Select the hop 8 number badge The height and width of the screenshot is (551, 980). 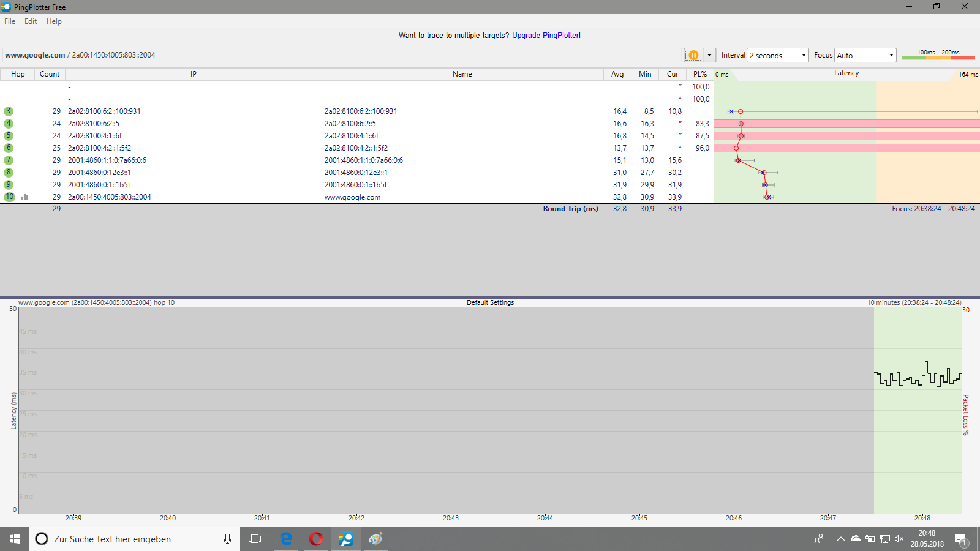point(9,173)
